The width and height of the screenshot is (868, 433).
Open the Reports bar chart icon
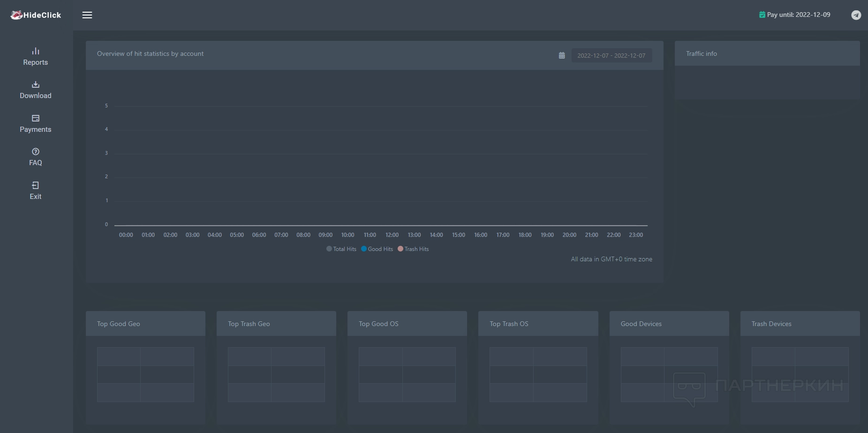tap(36, 51)
